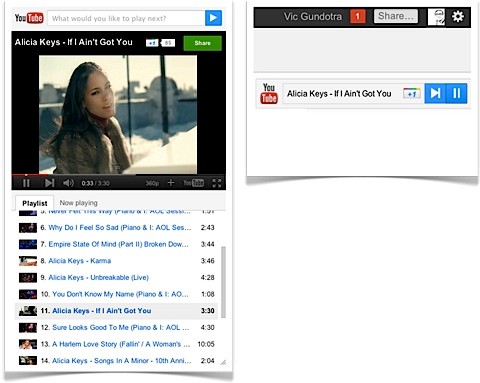Click the plus icon in the player bar
The width and height of the screenshot is (480, 383).
pos(170,183)
